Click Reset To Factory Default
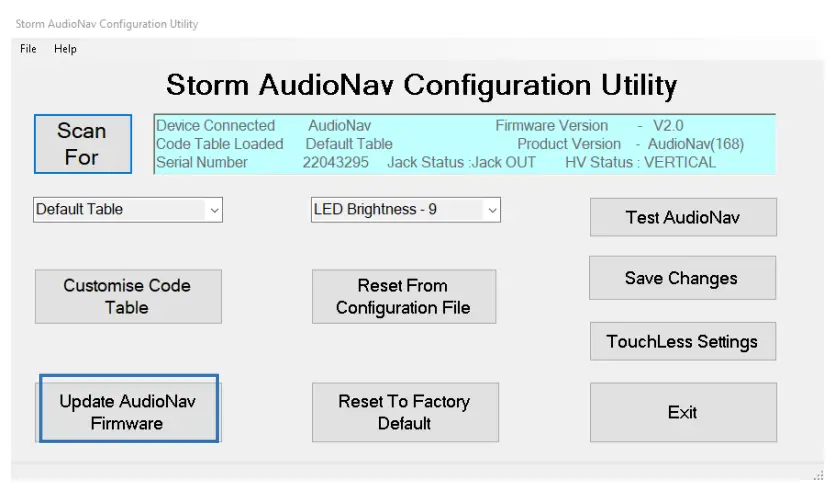840x486 pixels. (x=405, y=412)
